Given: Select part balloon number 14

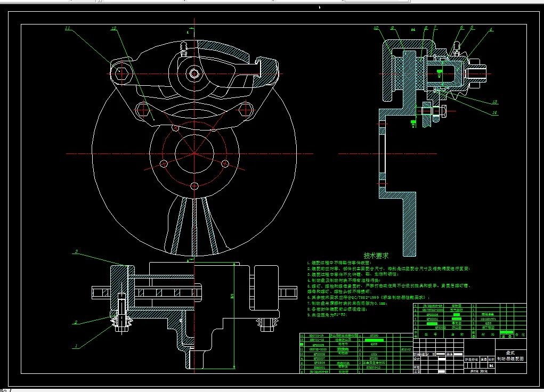Looking at the screenshot, I should [495, 112].
